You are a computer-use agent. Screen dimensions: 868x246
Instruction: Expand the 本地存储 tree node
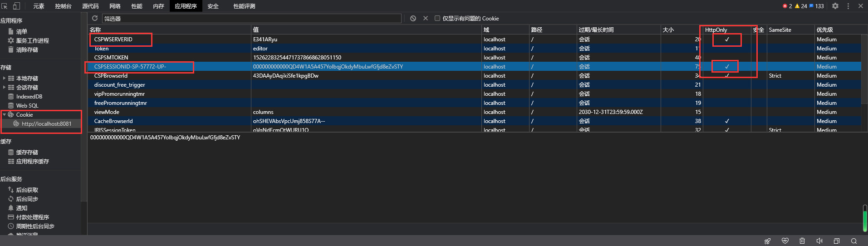click(x=4, y=78)
